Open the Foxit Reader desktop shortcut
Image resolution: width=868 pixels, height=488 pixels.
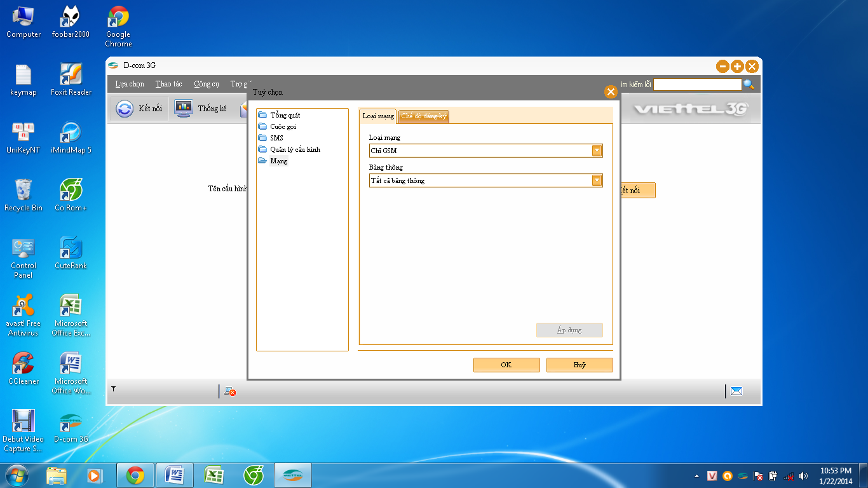(x=71, y=80)
